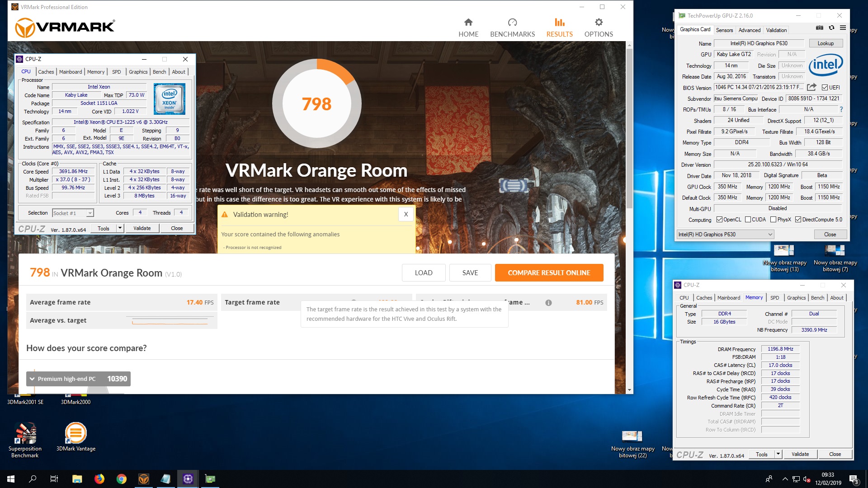Launch Firefox from the taskbar
Viewport: 868px width, 488px height.
(99, 479)
